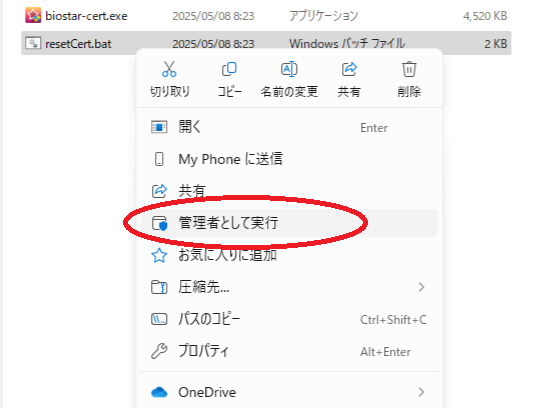Click お気に入りに追加 (Add to favorites)
The image size is (534, 408).
pyautogui.click(x=289, y=255)
